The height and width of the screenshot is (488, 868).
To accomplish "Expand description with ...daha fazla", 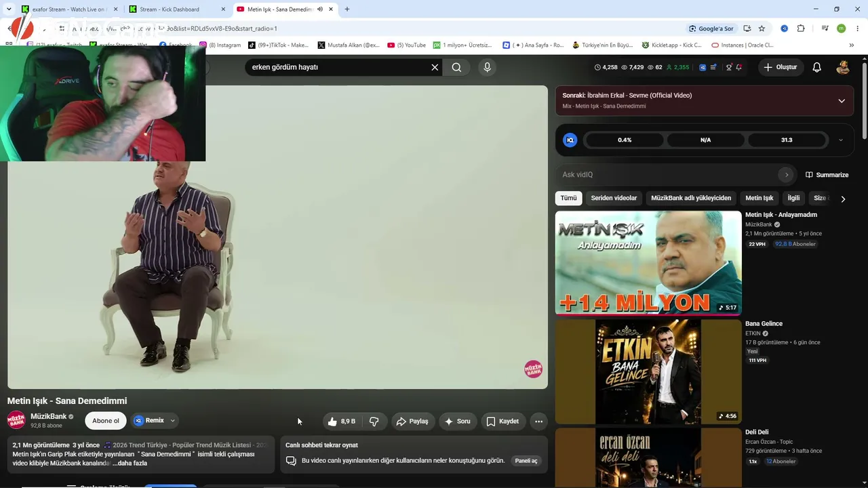I will (130, 464).
